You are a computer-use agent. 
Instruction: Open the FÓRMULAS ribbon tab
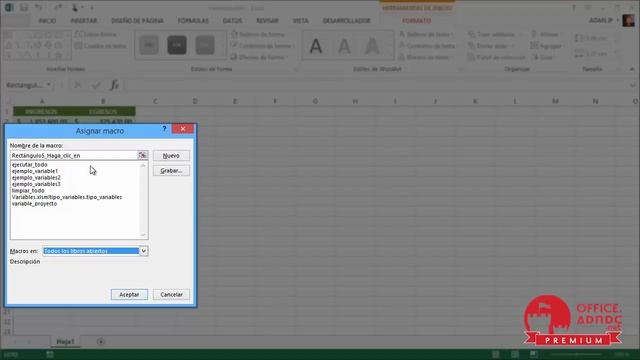click(193, 20)
